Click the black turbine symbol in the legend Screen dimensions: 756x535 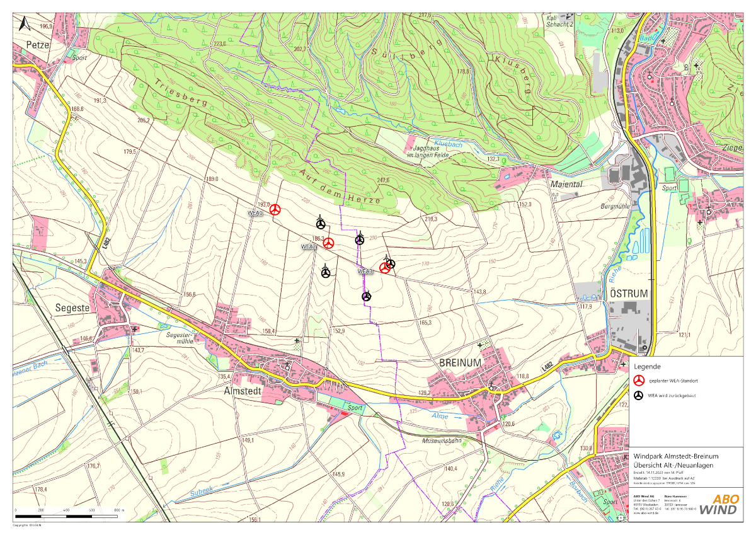click(x=639, y=395)
